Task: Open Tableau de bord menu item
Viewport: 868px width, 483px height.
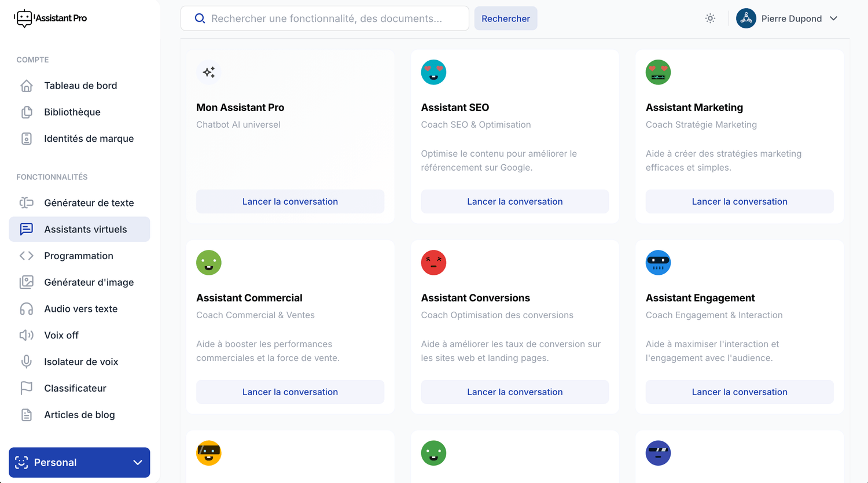Action: click(x=79, y=86)
